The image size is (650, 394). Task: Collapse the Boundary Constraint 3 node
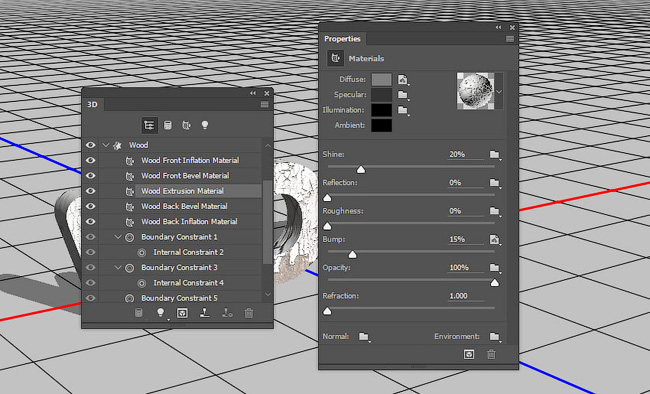pyautogui.click(x=118, y=268)
